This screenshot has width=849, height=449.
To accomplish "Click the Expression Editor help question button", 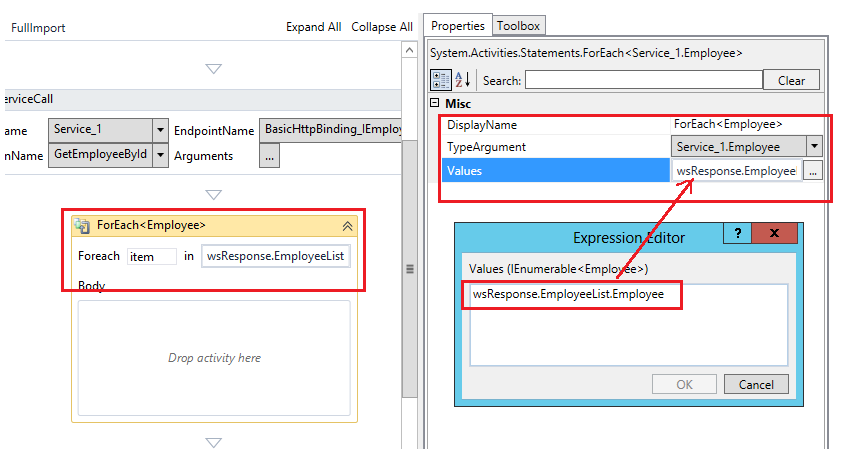I will (x=737, y=233).
